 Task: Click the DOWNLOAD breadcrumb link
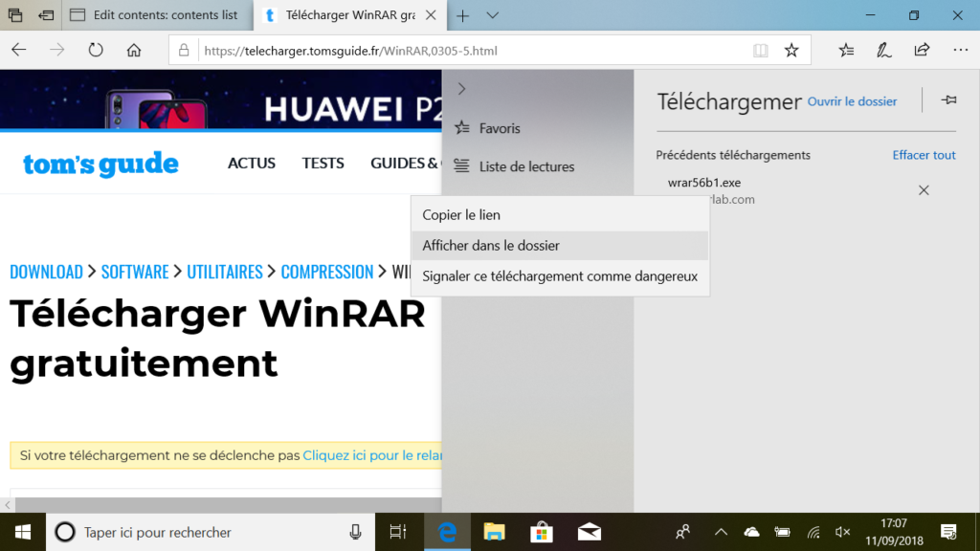tap(46, 272)
